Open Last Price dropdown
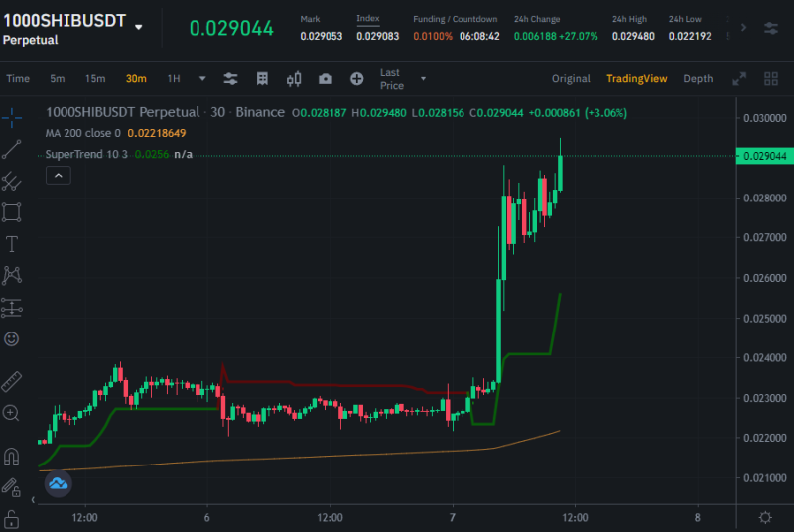 [403, 79]
